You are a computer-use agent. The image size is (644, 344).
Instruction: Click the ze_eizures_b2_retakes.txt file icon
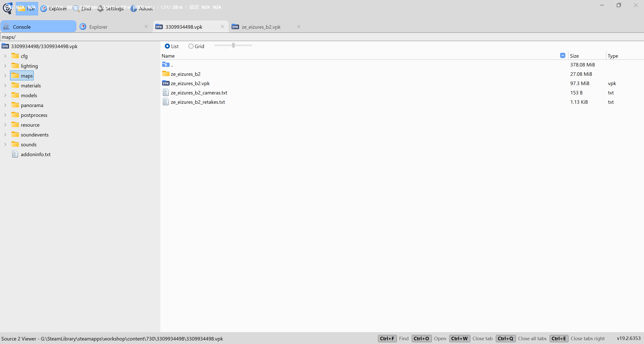166,102
